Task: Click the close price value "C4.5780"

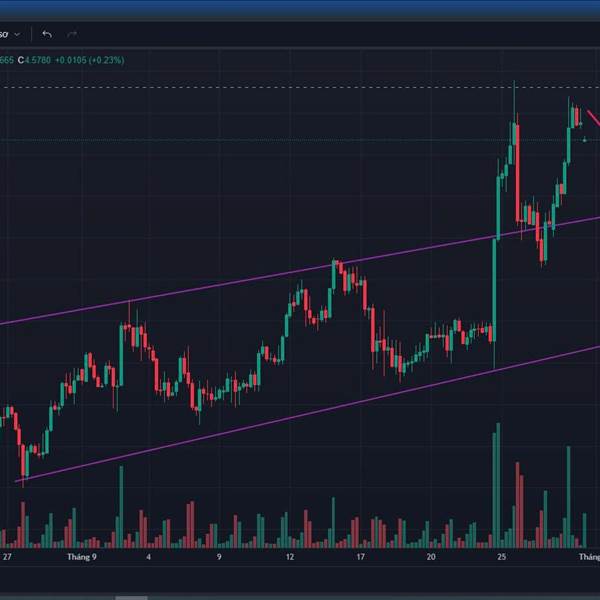Action: pyautogui.click(x=34, y=60)
